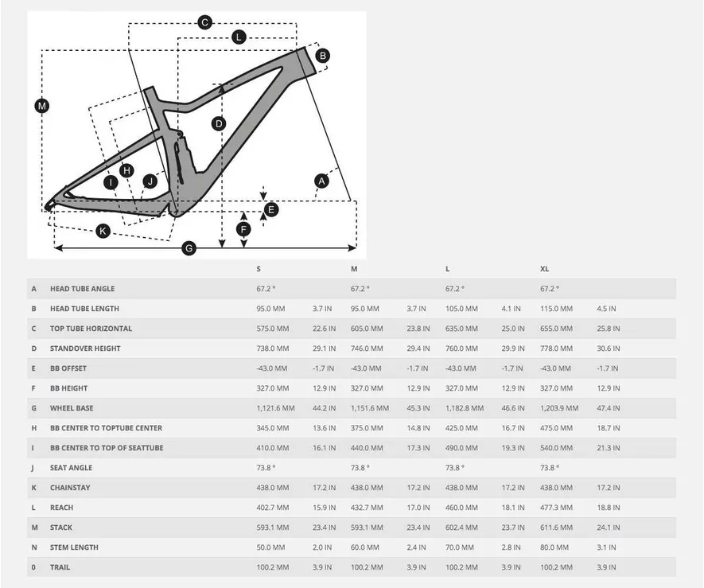The height and width of the screenshot is (588, 704).
Task: Click the BB CENTER TO TOP OF SEATTUBE label
Action: pyautogui.click(x=107, y=448)
